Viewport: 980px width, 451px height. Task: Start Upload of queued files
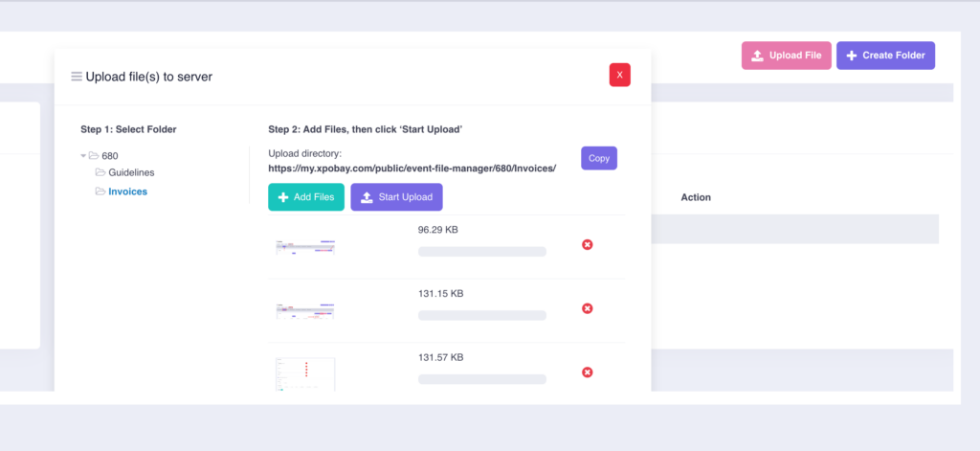(x=396, y=197)
